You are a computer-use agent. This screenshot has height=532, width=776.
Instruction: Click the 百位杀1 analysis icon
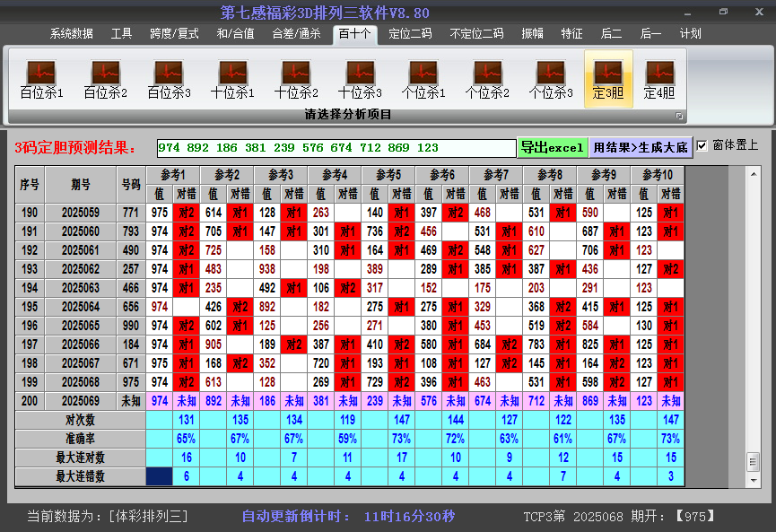pyautogui.click(x=41, y=79)
